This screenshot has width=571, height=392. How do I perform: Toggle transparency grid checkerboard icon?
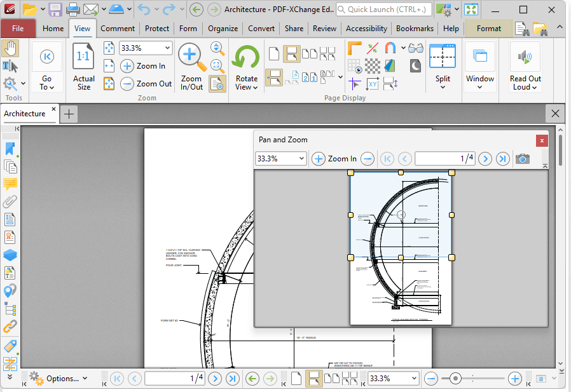pos(373,65)
